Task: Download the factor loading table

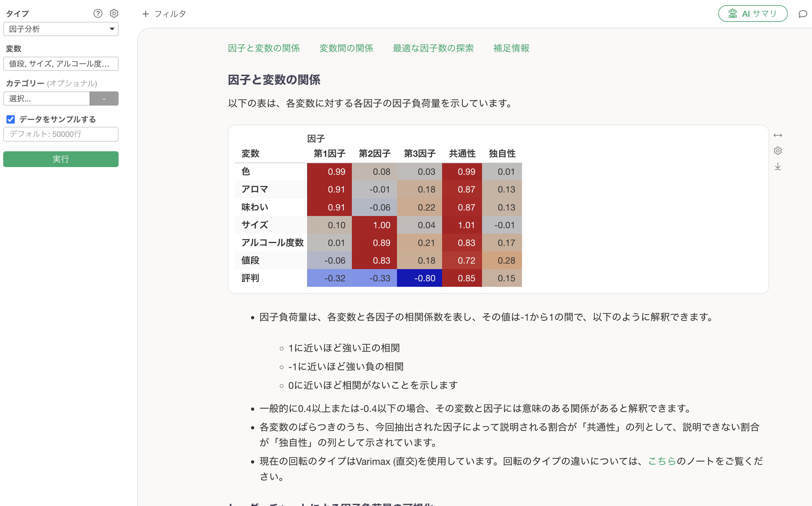Action: pos(778,166)
